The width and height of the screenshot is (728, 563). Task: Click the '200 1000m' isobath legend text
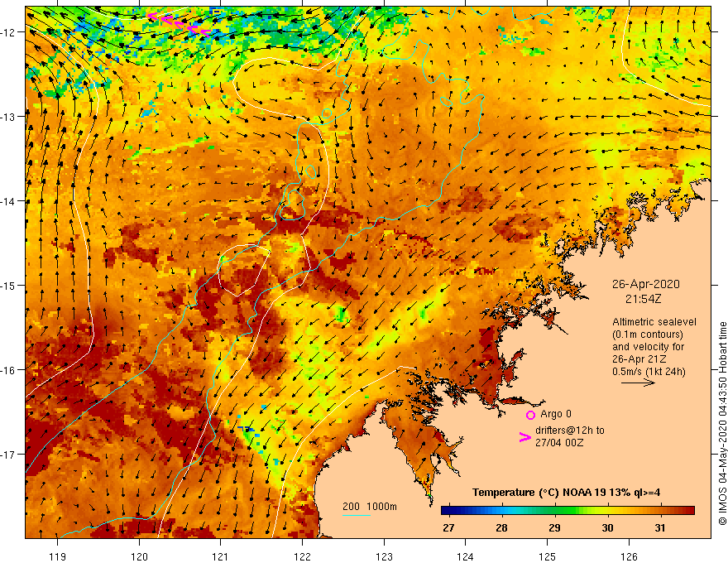[370, 507]
